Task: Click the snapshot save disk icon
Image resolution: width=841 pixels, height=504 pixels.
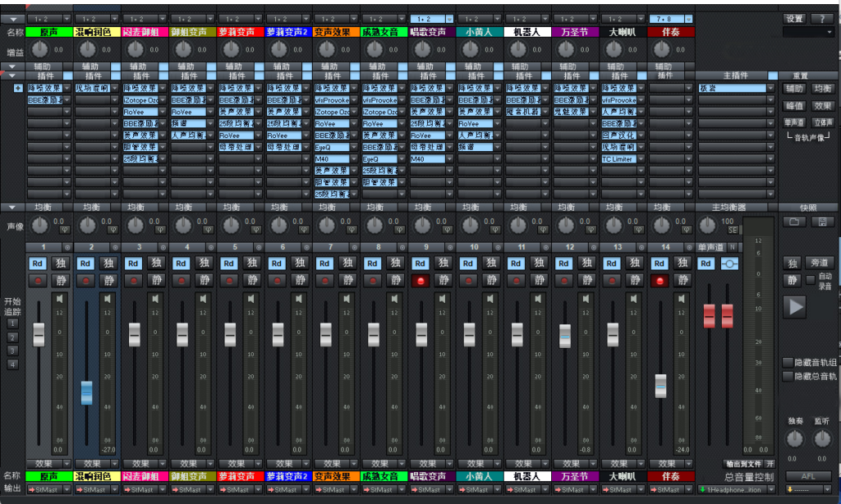Action: (x=820, y=222)
